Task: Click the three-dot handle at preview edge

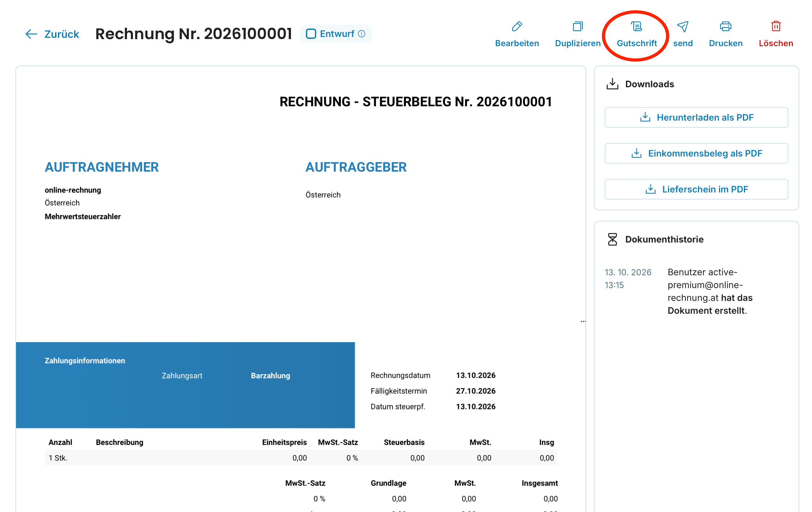Action: pos(583,321)
